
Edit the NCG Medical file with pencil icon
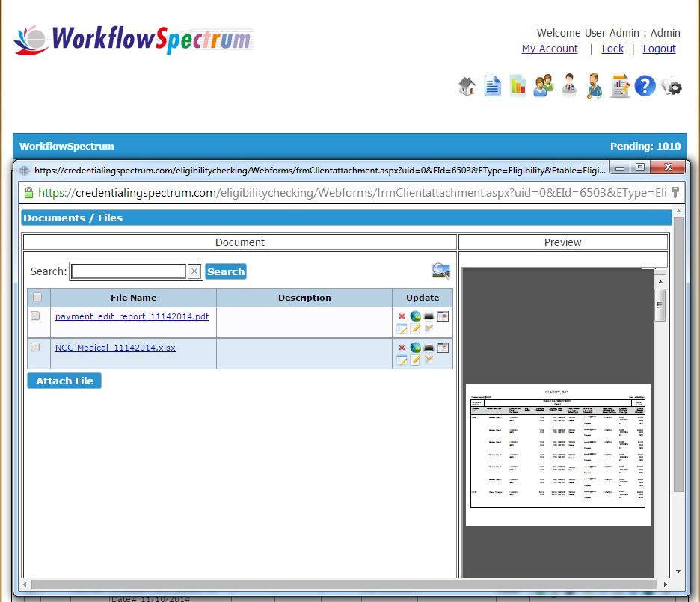[x=416, y=360]
